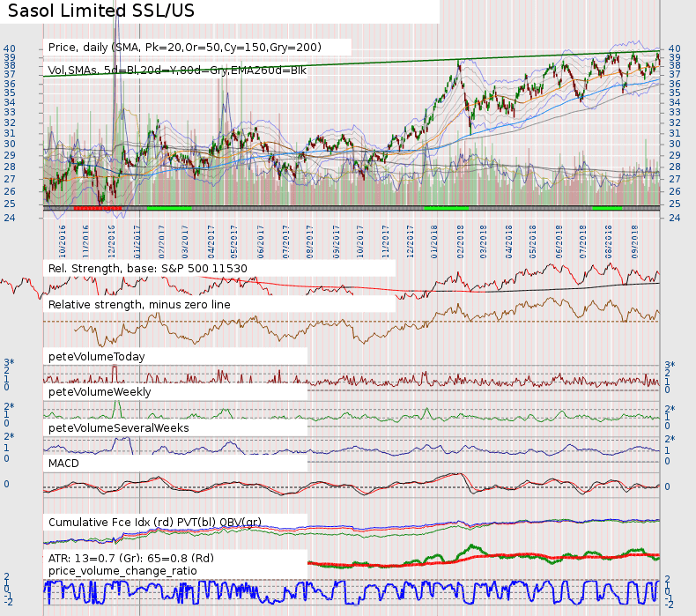The height and width of the screenshot is (616, 696).
Task: Click the 03/2018 date axis label
Action: [483, 241]
